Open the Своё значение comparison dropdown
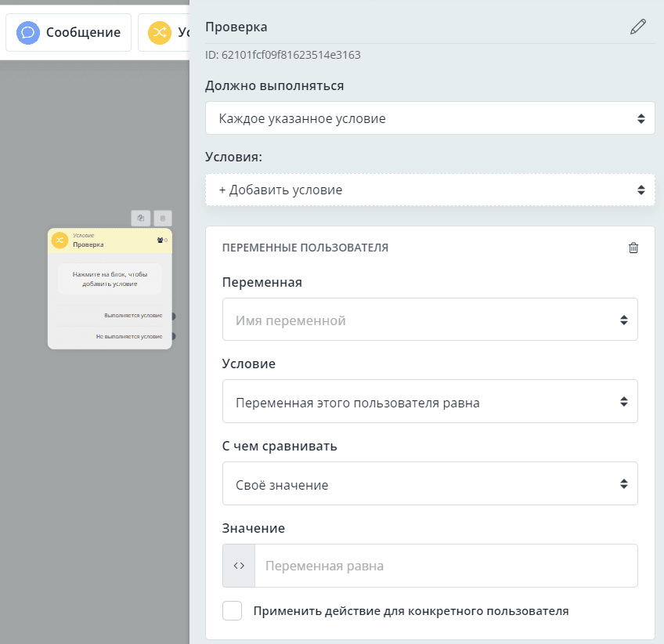Viewport: 664px width, 644px height. coord(430,484)
